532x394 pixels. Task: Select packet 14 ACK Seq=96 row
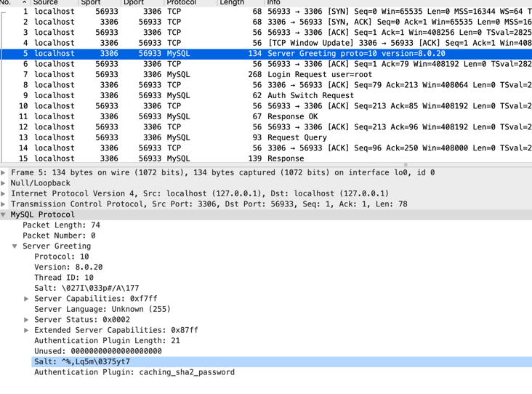(x=266, y=148)
